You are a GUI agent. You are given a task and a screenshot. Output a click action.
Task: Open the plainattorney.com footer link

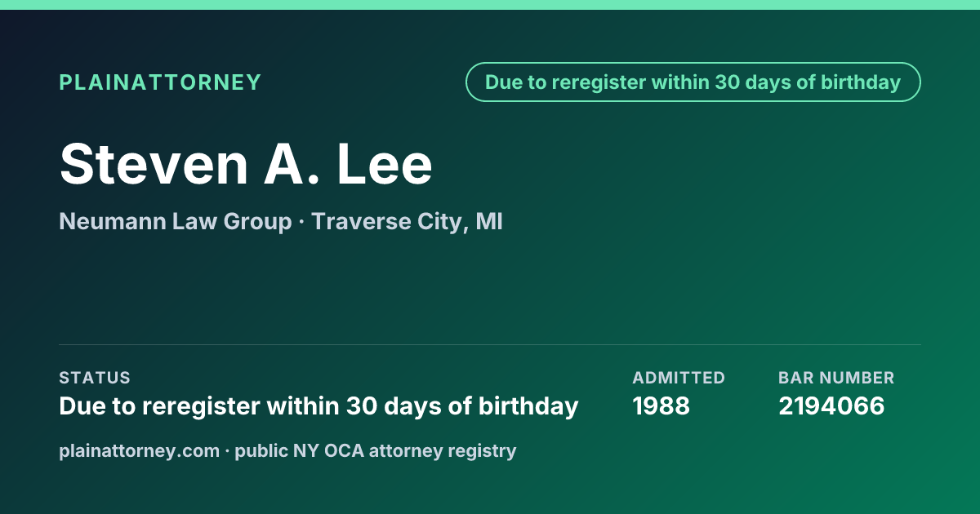140,450
